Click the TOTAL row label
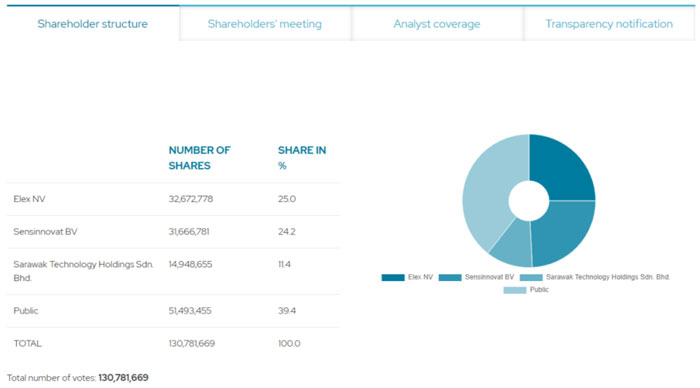The height and width of the screenshot is (388, 700). point(27,343)
